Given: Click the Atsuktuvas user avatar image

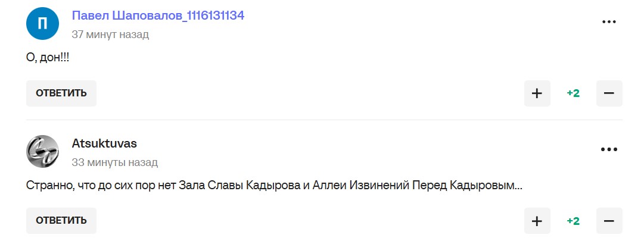Looking at the screenshot, I should click(x=42, y=152).
